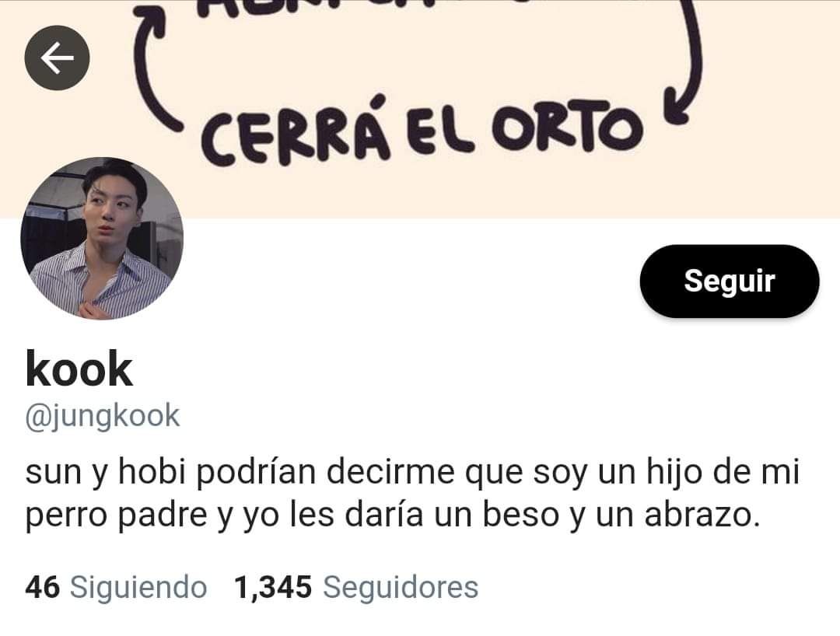
Task: Click the word Siguiendo
Action: 138,587
